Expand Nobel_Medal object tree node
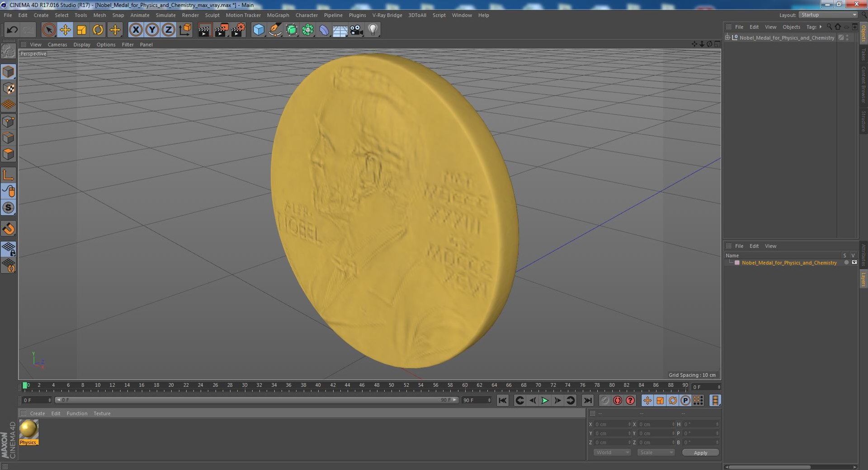 click(727, 38)
